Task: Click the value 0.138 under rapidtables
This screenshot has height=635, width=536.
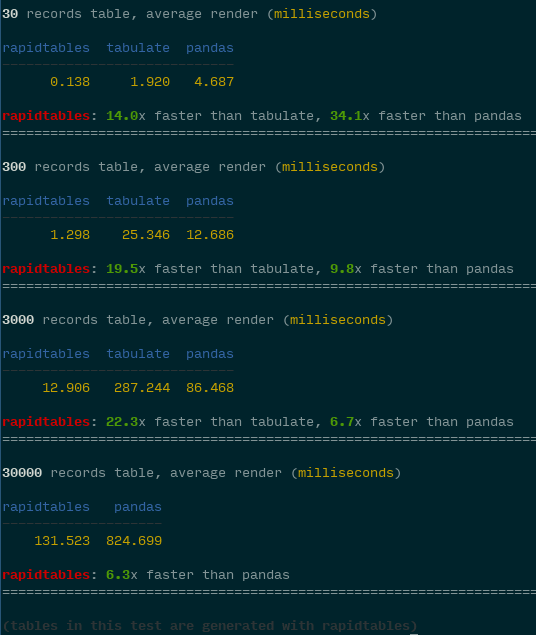Action: point(70,82)
